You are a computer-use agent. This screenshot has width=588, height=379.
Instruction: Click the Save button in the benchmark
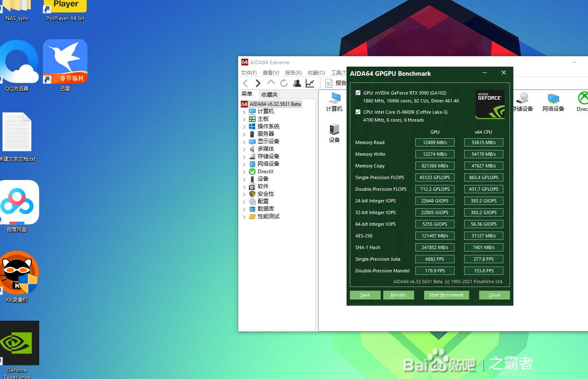[365, 295]
